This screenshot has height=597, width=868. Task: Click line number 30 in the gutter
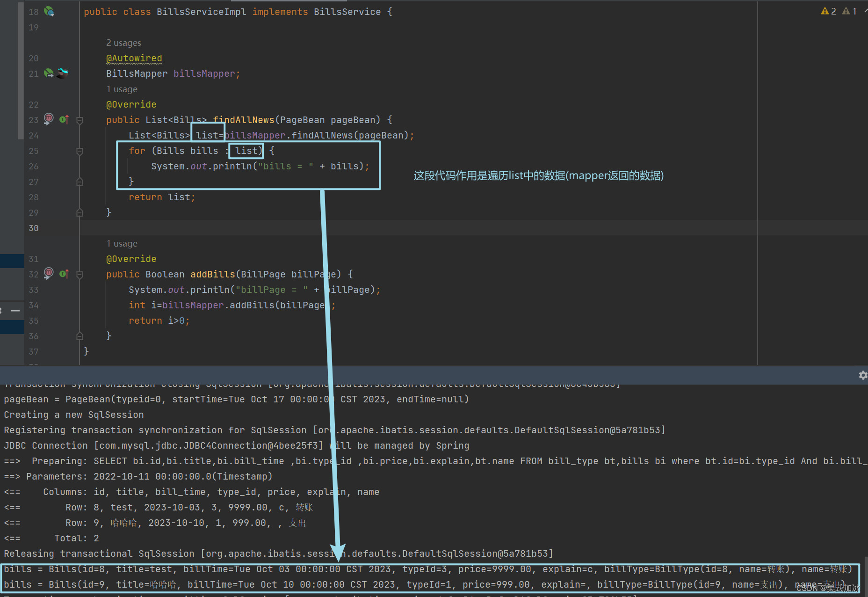[x=33, y=228]
